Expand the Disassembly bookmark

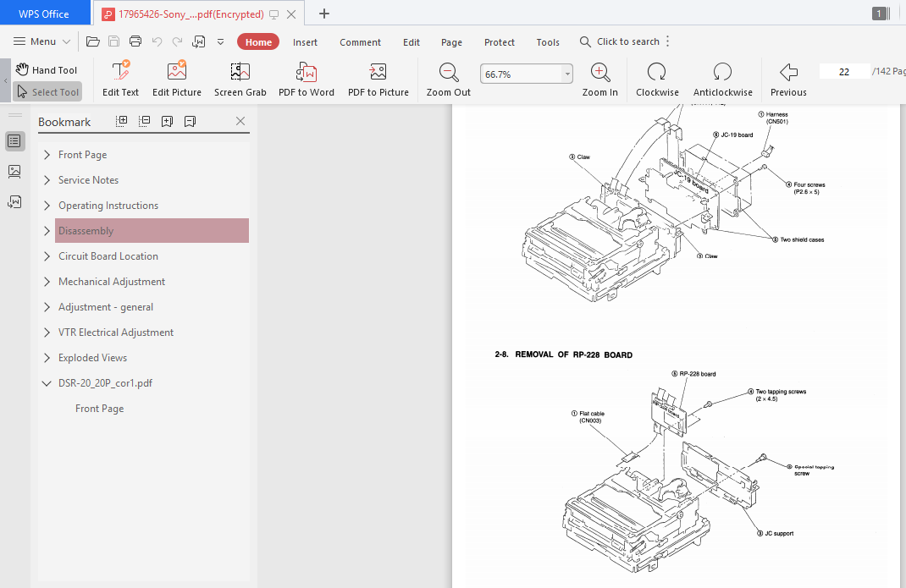[47, 231]
